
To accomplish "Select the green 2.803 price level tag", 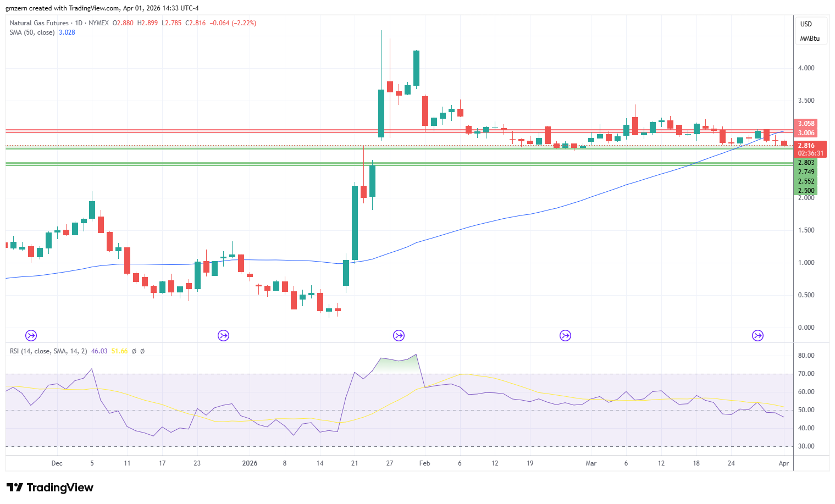I will (806, 163).
